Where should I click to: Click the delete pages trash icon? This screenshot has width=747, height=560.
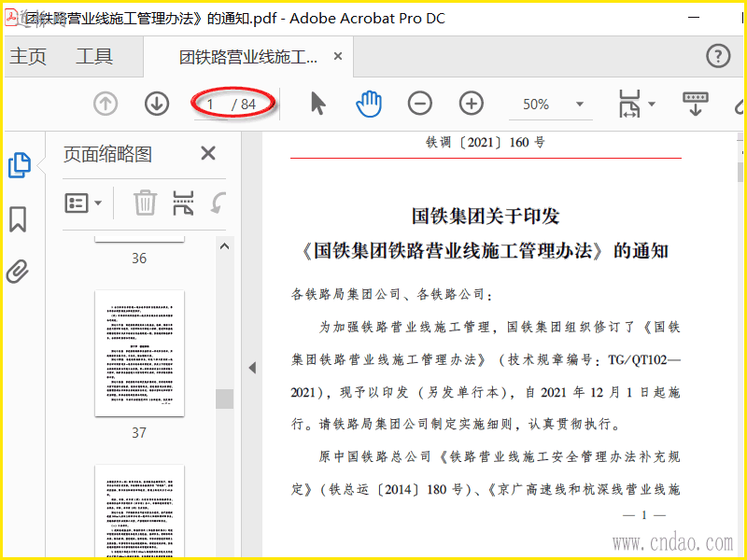tap(145, 203)
